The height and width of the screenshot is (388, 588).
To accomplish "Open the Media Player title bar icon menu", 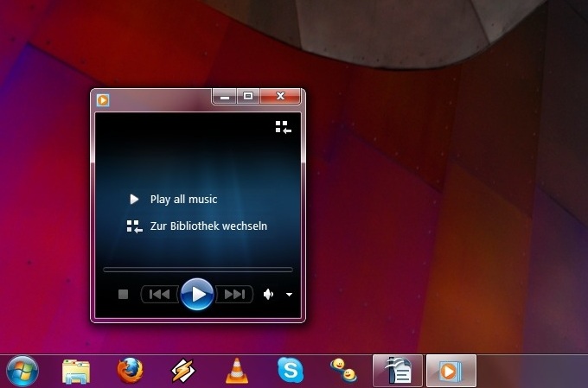I will 104,99.
